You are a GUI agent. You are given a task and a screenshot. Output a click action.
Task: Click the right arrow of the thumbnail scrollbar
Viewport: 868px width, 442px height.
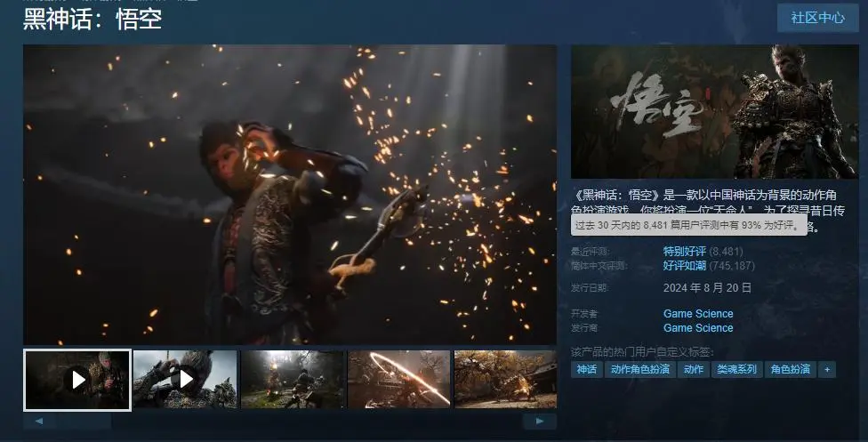tap(540, 421)
